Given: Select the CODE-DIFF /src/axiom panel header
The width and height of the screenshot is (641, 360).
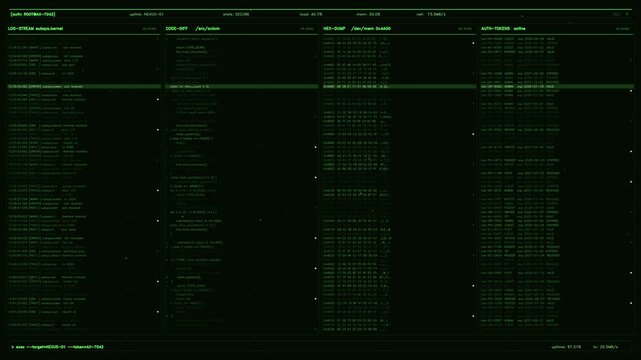Looking at the screenshot, I should (x=193, y=29).
